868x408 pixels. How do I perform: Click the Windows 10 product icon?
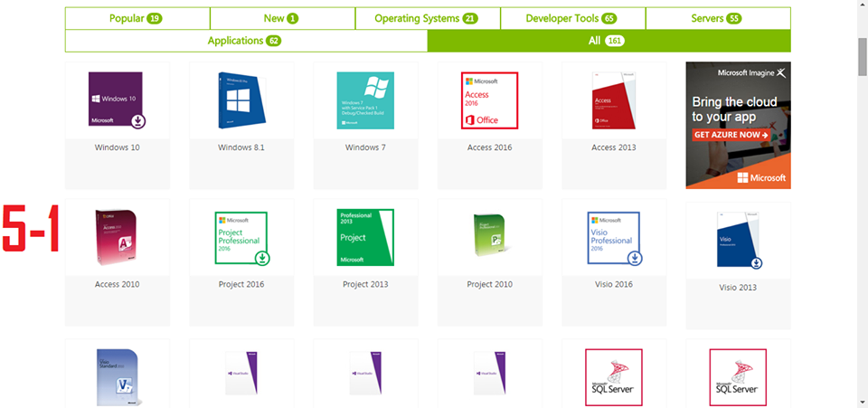point(117,100)
